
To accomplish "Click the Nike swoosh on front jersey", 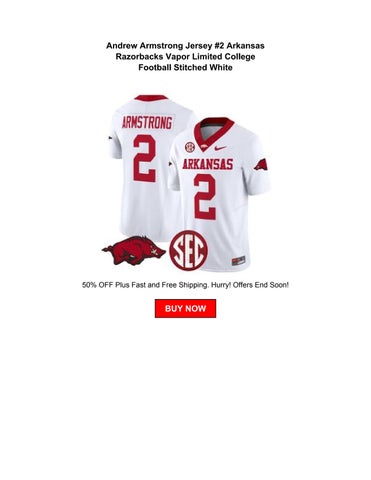I will (x=220, y=147).
